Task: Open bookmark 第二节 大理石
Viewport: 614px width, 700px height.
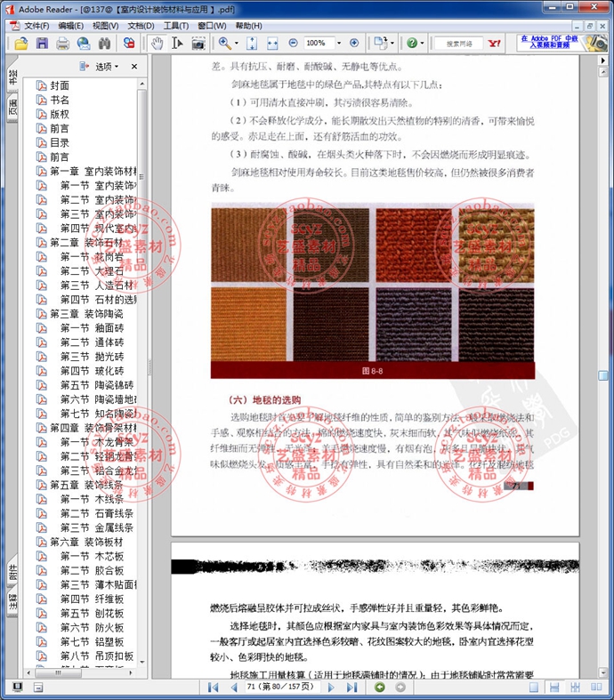Action: [x=92, y=271]
